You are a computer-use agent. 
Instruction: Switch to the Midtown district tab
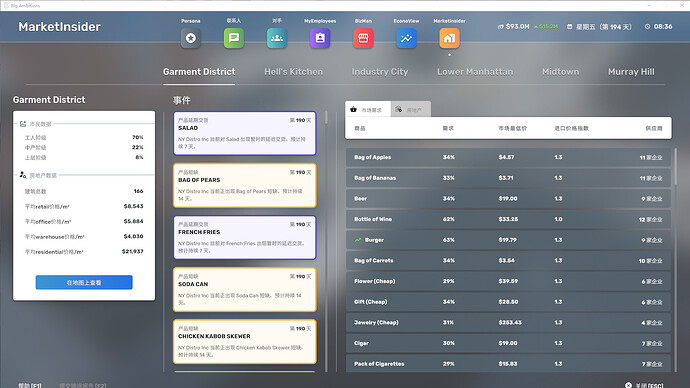click(x=560, y=72)
